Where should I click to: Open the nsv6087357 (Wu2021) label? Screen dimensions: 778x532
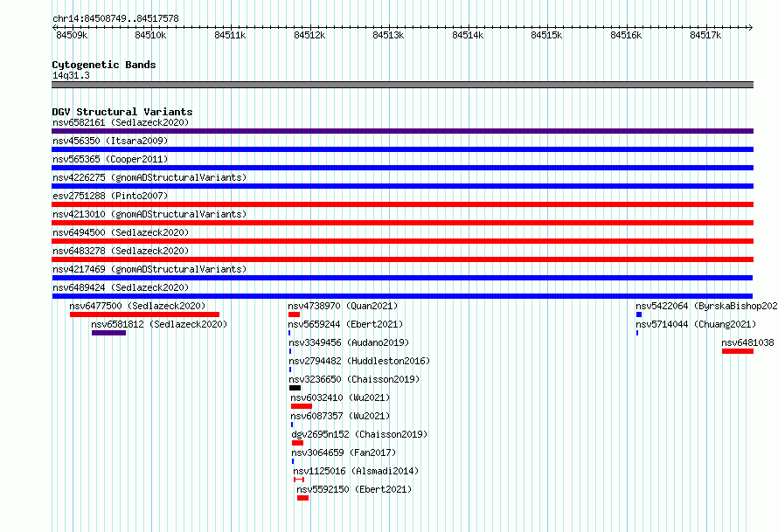(340, 416)
